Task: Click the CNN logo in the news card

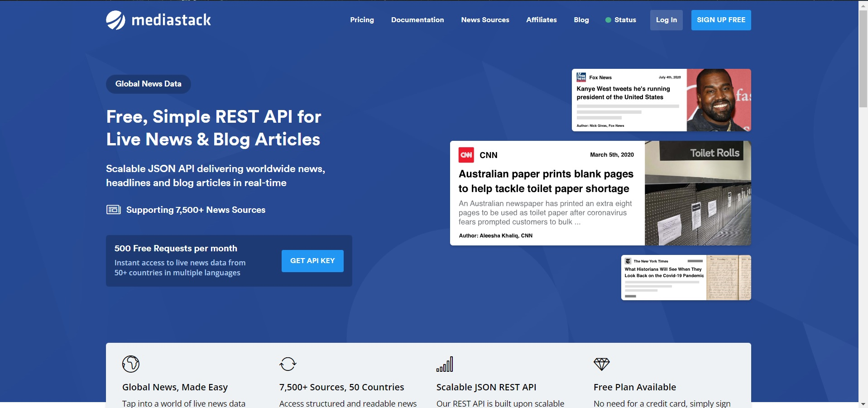Action: pos(466,155)
